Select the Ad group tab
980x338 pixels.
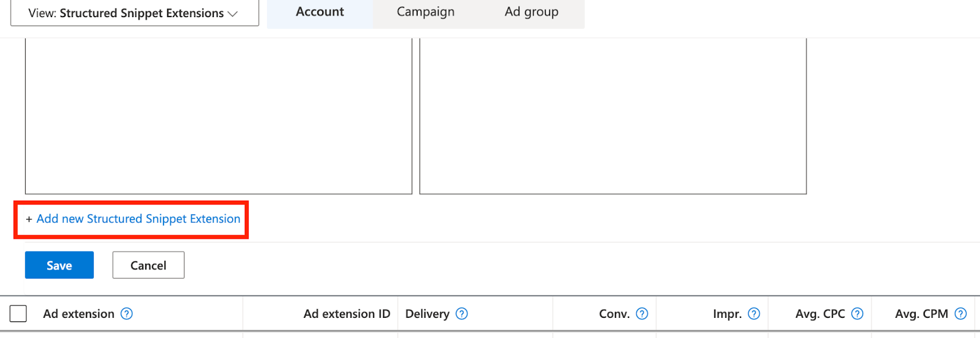[531, 12]
